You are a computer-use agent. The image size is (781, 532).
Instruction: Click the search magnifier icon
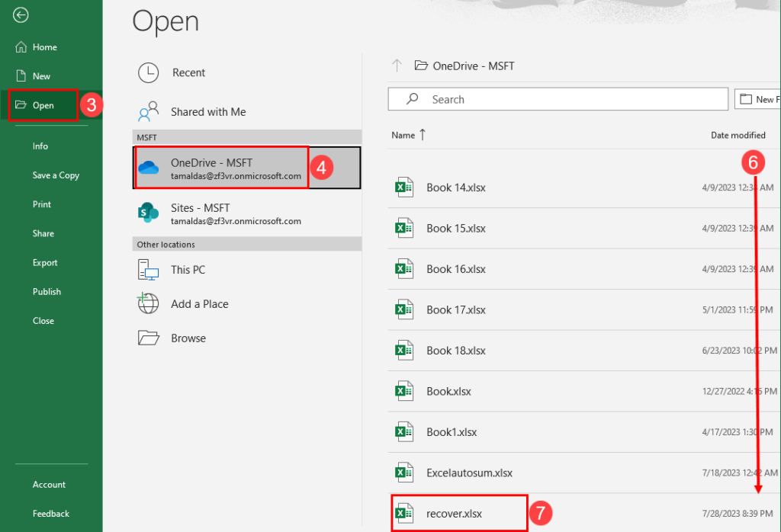[x=413, y=99]
